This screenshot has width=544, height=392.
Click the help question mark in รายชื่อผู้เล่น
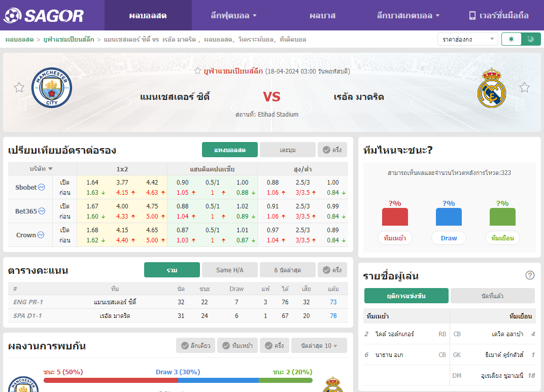tap(530, 275)
